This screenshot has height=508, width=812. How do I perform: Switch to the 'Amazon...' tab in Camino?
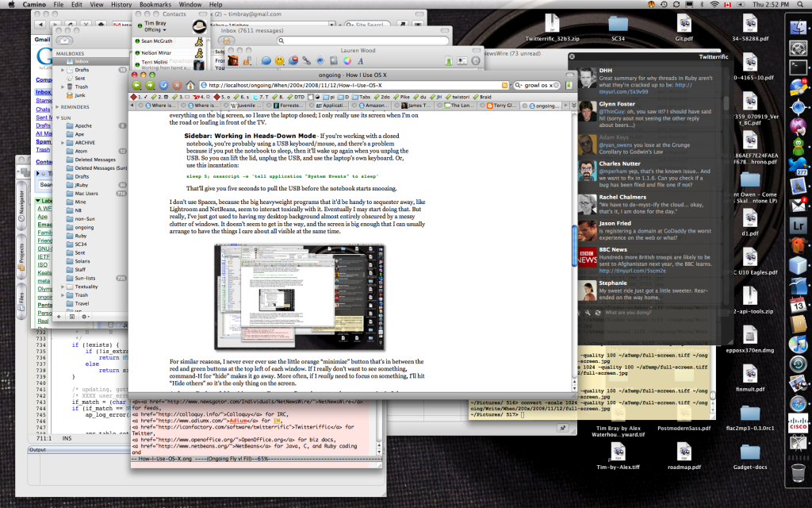click(x=373, y=106)
